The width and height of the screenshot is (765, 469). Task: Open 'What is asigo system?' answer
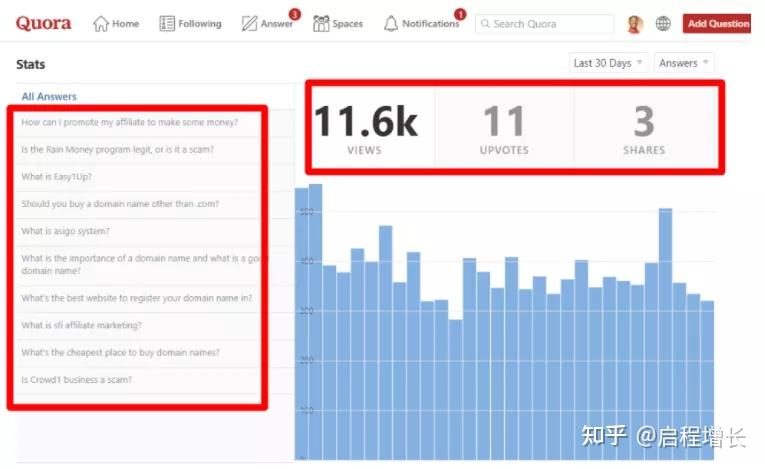coord(65,231)
